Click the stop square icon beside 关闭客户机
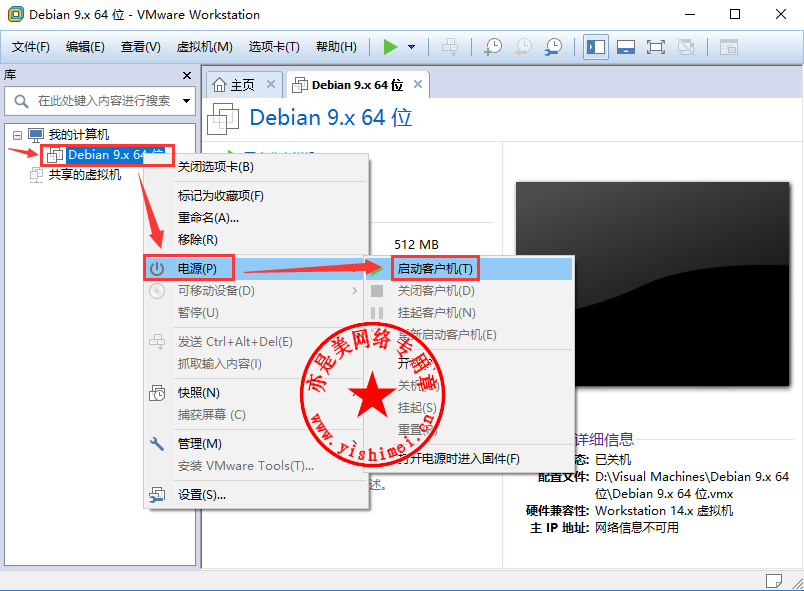Screen dimensions: 804x591 [377, 291]
